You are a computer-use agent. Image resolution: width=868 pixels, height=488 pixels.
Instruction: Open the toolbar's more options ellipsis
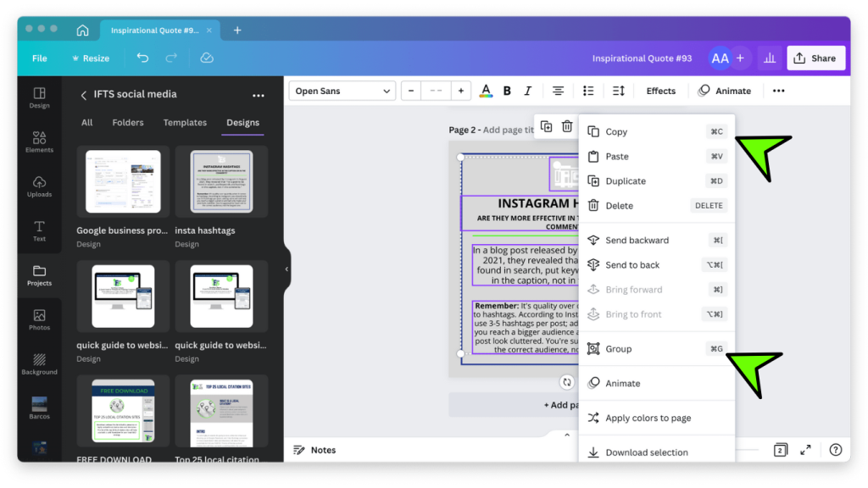point(778,91)
